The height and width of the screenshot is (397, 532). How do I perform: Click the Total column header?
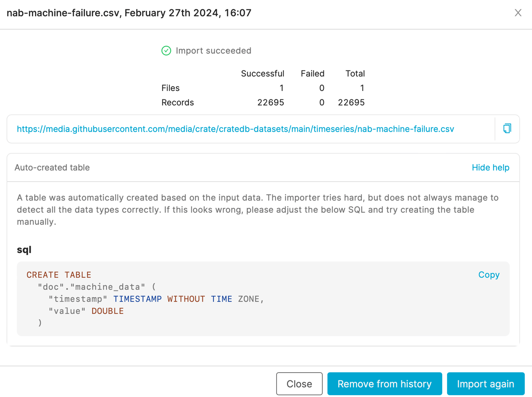click(x=355, y=73)
